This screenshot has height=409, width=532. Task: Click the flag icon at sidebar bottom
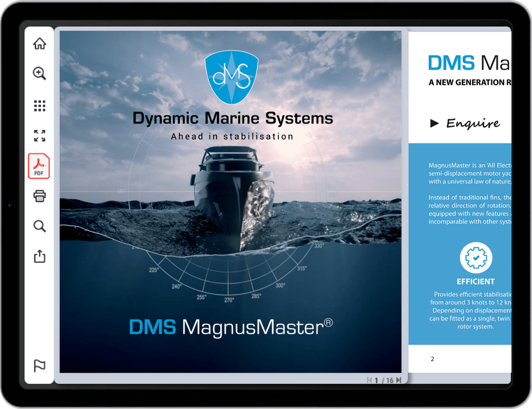[40, 365]
